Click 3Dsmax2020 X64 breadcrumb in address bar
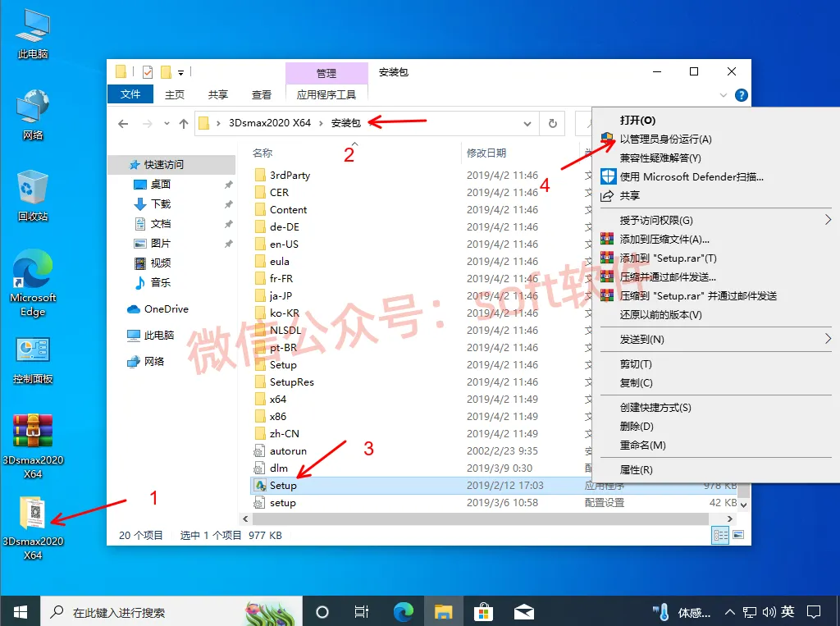The height and width of the screenshot is (626, 840). [x=269, y=123]
